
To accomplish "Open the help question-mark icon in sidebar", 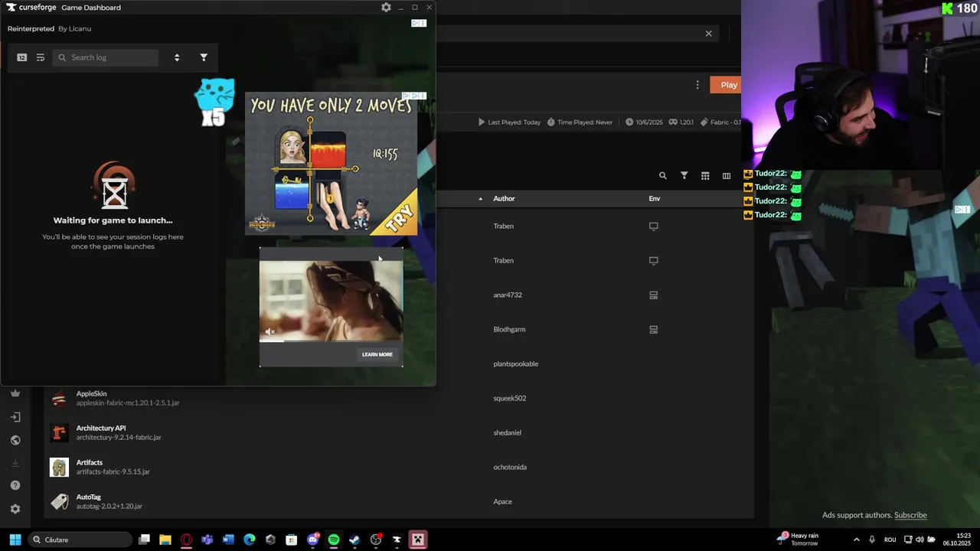I will click(15, 485).
